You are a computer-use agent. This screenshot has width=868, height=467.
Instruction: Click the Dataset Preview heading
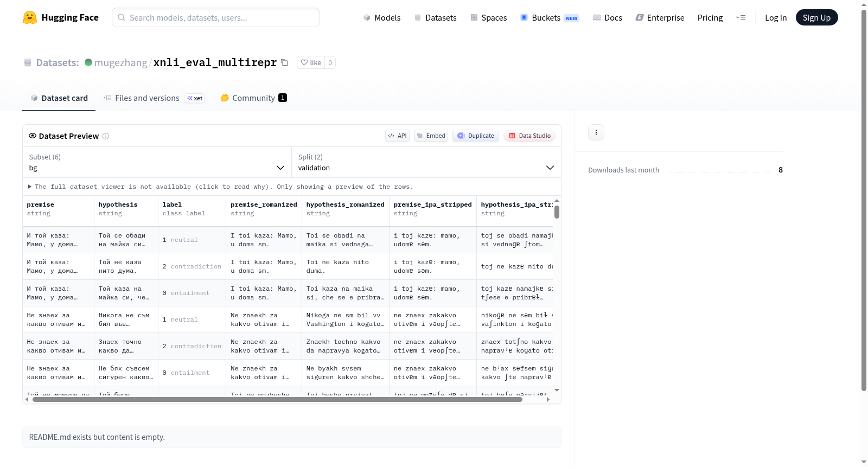[69, 136]
